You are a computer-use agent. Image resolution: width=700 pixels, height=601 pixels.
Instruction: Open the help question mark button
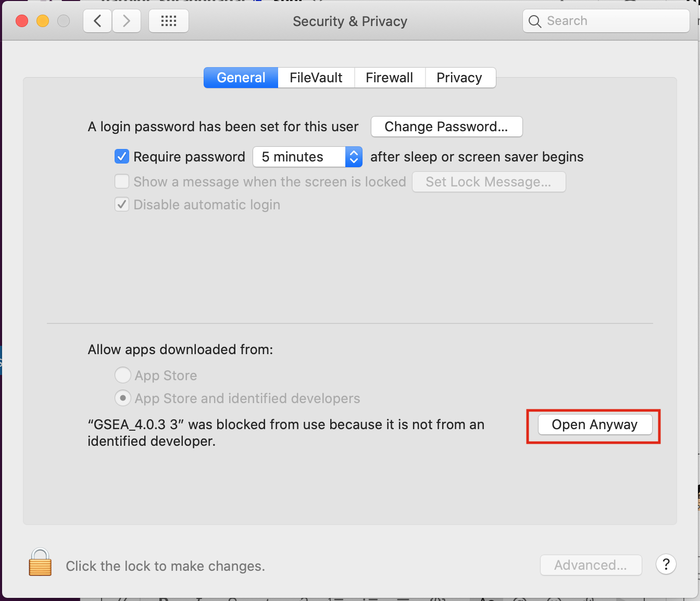pos(666,564)
